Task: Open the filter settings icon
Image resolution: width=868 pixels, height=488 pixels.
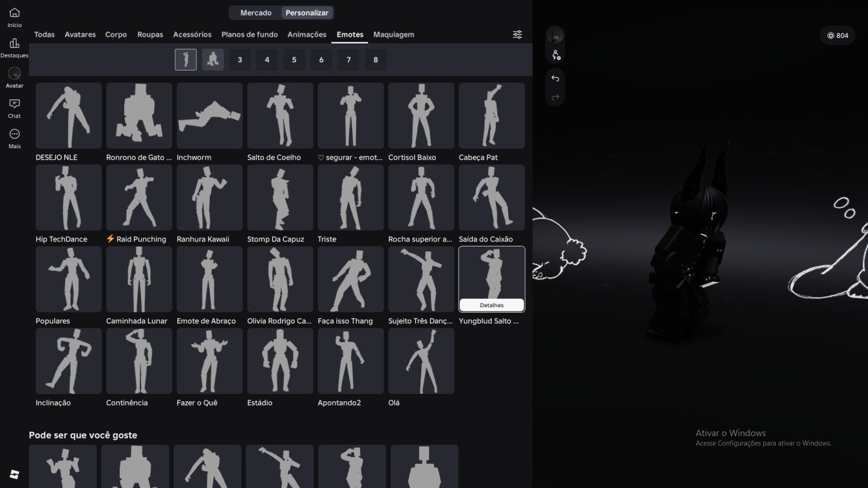Action: tap(517, 34)
